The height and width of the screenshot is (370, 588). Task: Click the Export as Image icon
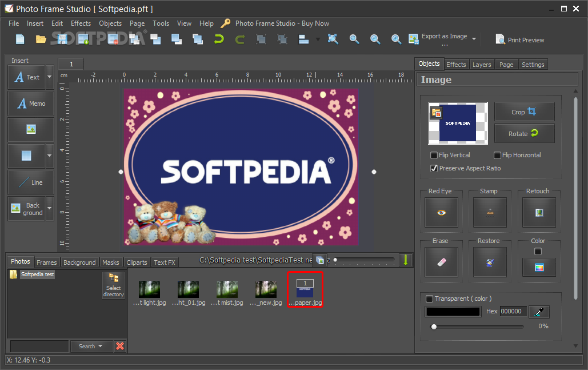coord(414,39)
